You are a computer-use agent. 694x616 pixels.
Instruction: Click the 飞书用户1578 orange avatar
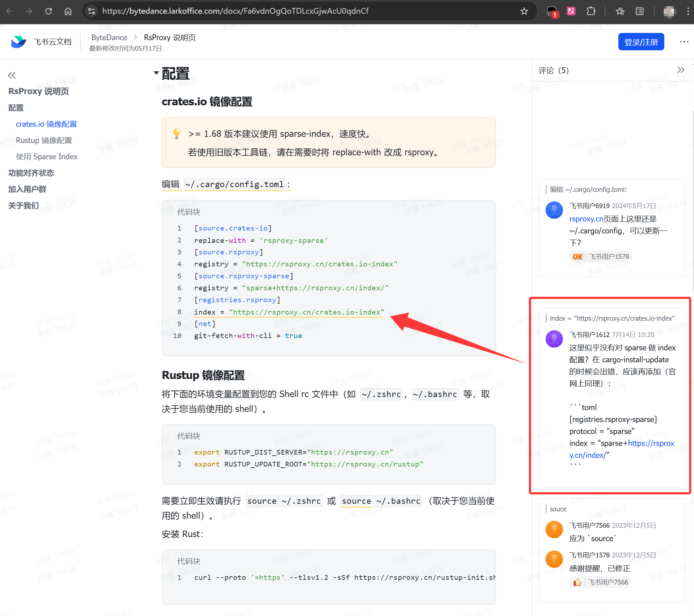554,559
